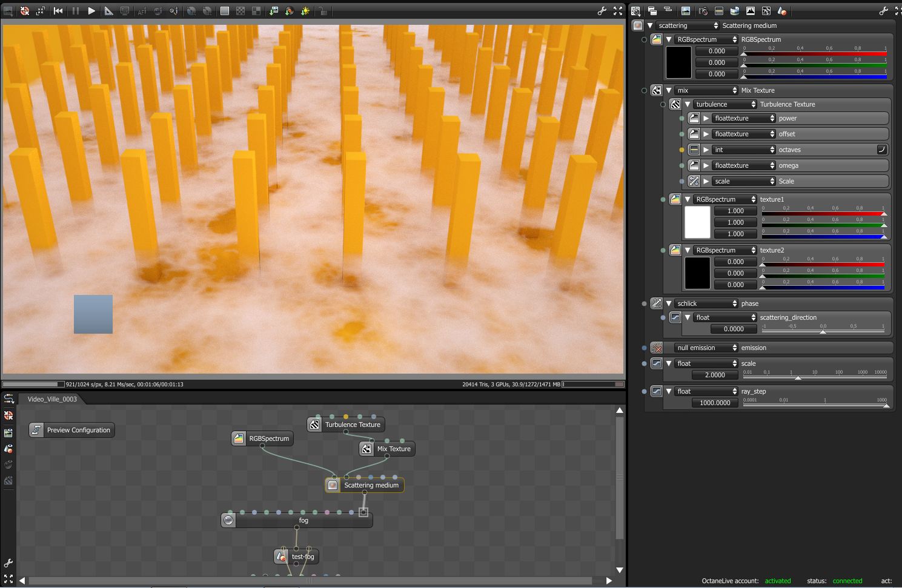This screenshot has width=902, height=588.
Task: Toggle the phase pin dot
Action: click(x=644, y=303)
